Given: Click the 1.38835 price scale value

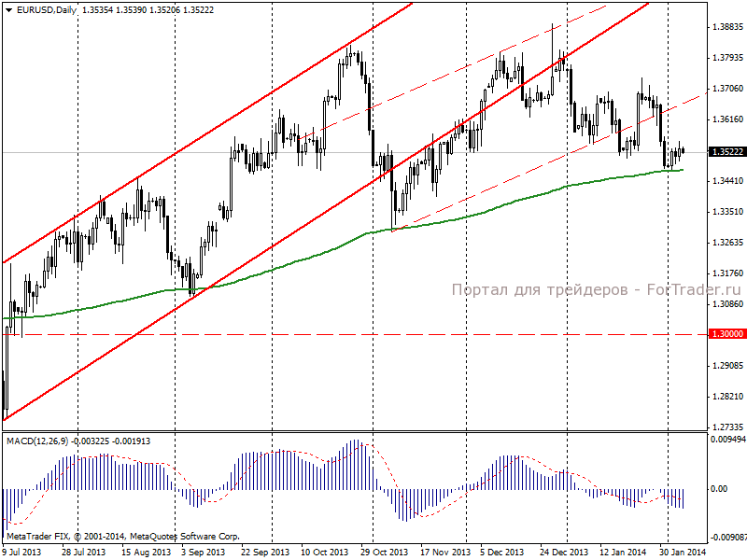Looking at the screenshot, I should tap(727, 27).
